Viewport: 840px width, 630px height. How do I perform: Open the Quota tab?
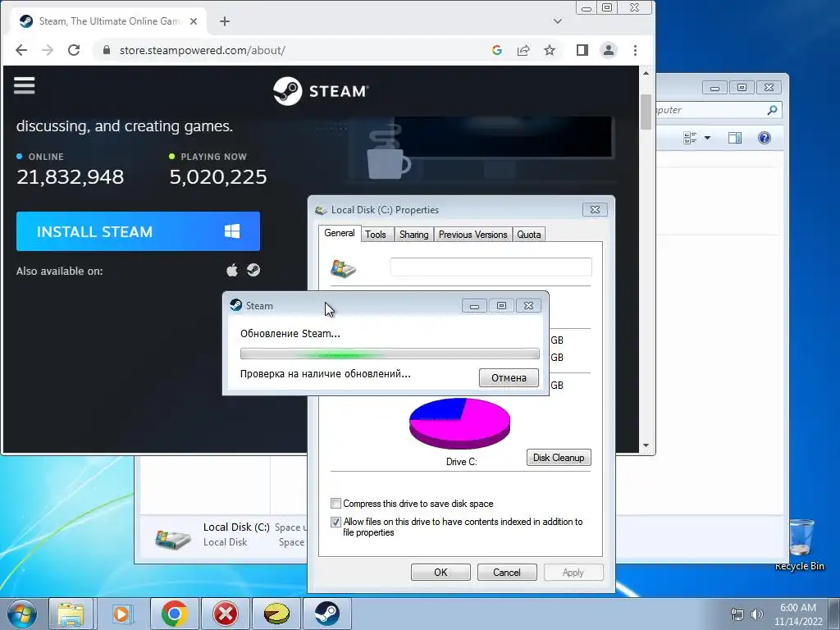point(529,235)
